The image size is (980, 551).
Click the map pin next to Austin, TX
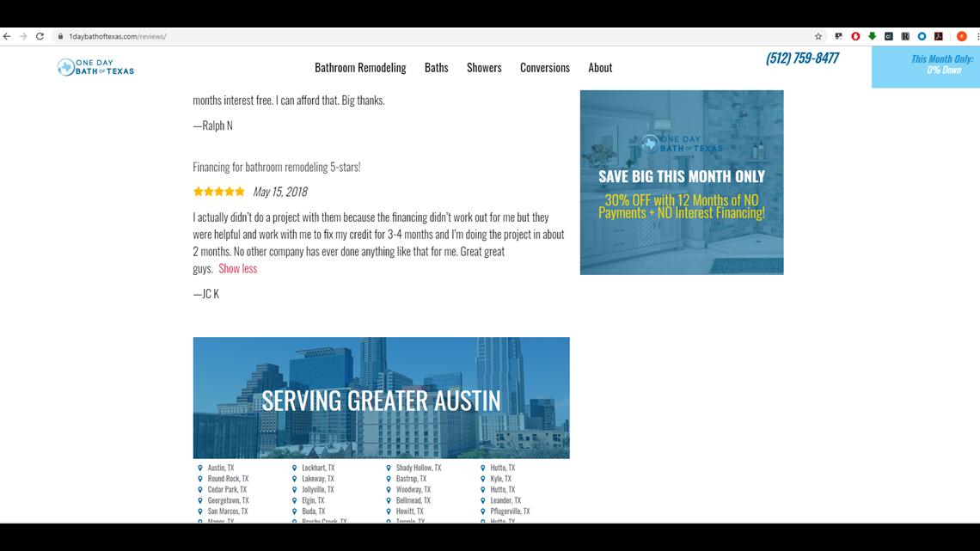point(200,468)
